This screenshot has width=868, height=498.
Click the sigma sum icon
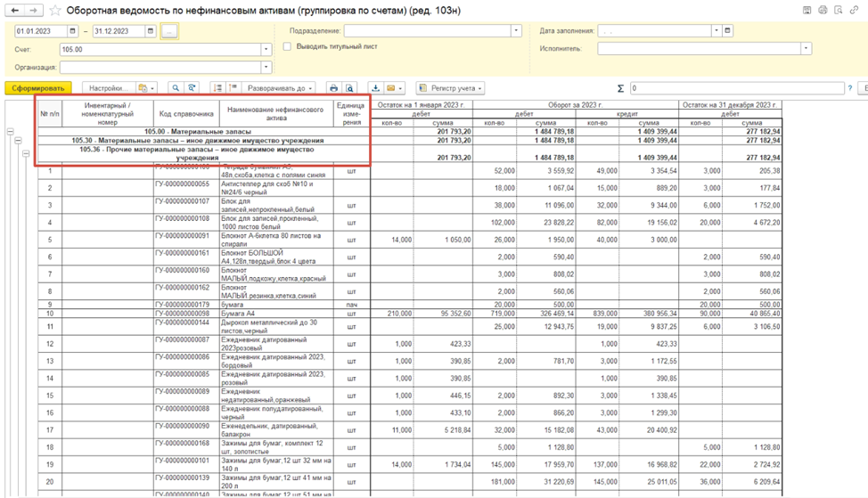[620, 88]
